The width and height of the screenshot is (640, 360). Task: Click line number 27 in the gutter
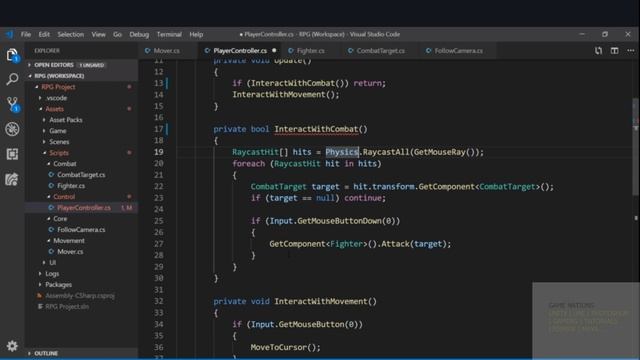coord(158,244)
